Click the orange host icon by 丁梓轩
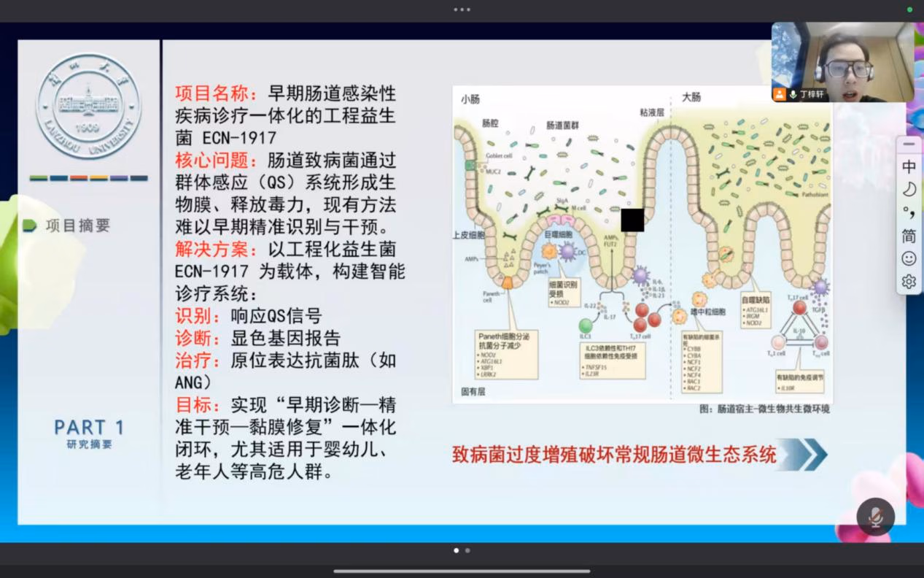This screenshot has width=924, height=578. click(x=780, y=94)
